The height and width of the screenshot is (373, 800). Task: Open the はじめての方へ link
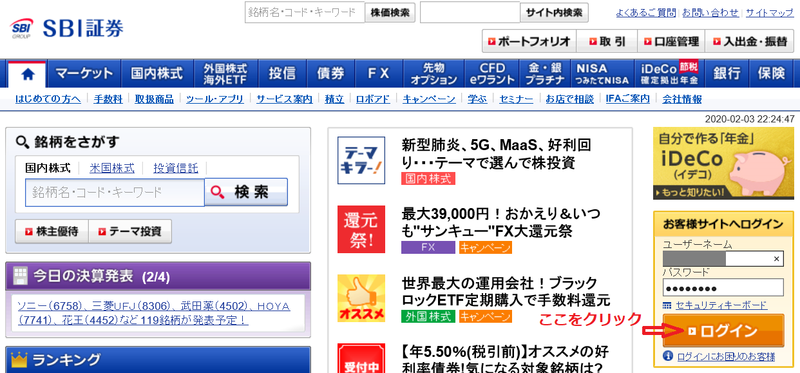click(x=48, y=99)
